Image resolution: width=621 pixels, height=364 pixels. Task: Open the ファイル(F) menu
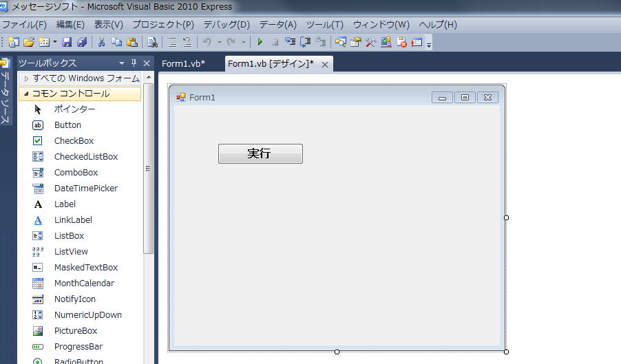pyautogui.click(x=25, y=25)
